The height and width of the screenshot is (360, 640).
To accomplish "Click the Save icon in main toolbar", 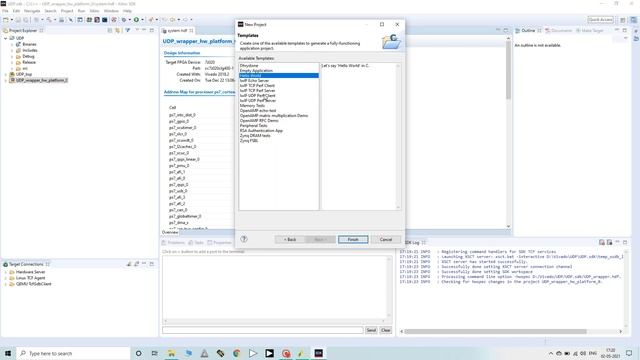I will [x=18, y=20].
